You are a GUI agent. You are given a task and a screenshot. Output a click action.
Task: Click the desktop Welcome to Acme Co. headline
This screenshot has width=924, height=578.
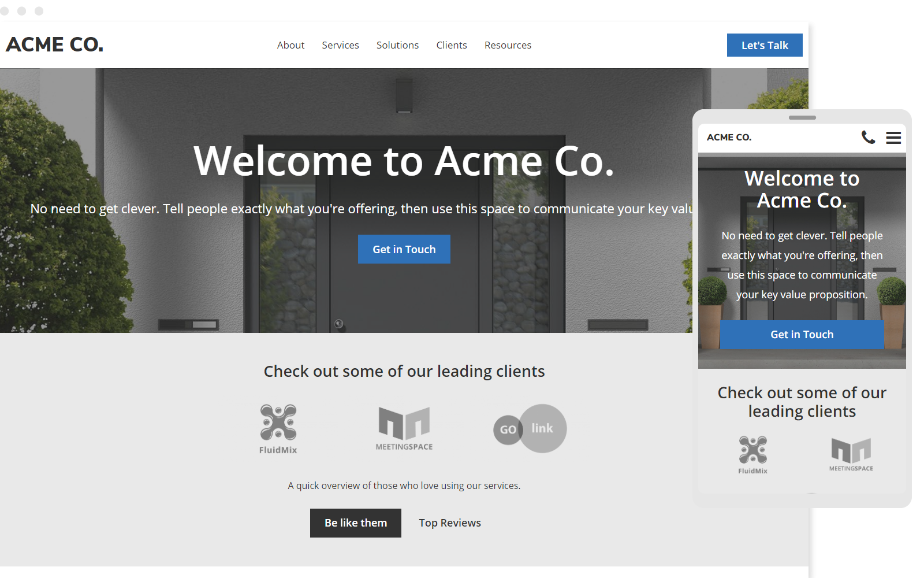404,161
